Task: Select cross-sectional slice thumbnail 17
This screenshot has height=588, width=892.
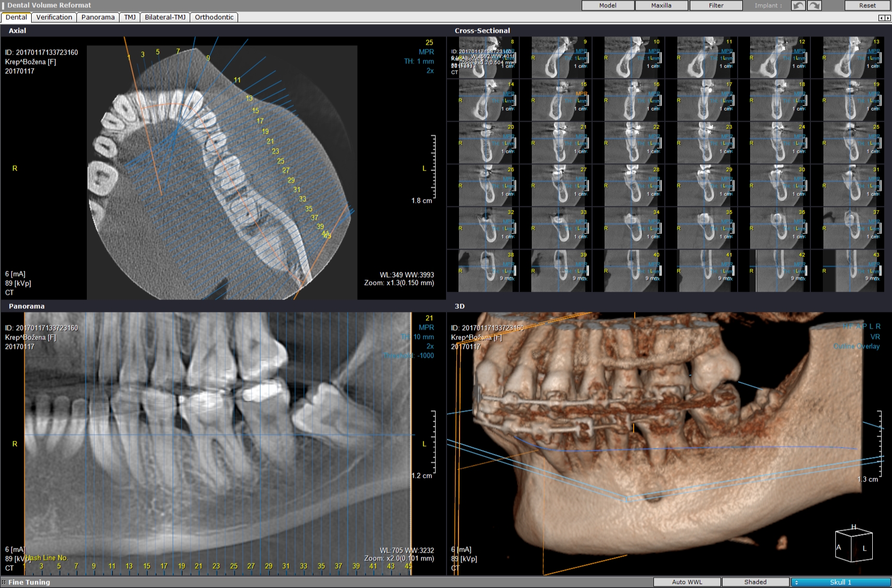Action: tap(707, 100)
